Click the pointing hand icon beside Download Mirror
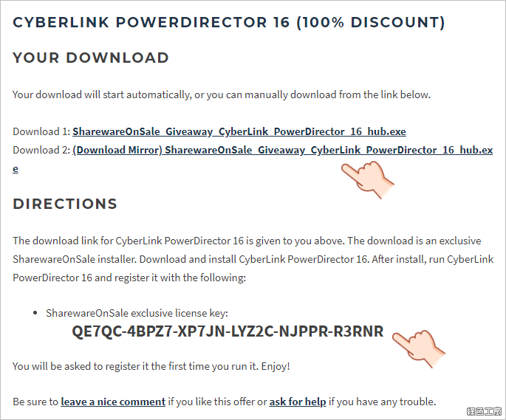The height and width of the screenshot is (420, 506). (368, 179)
